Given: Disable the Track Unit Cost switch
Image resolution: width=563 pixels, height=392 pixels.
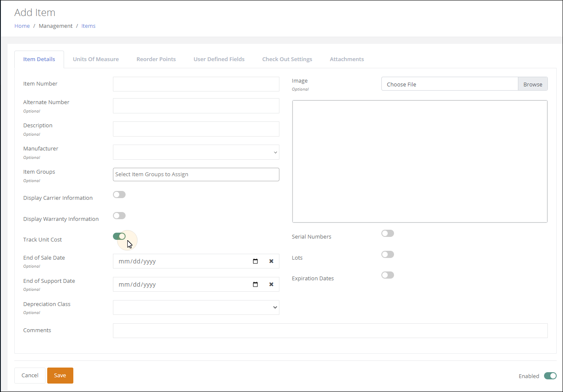Looking at the screenshot, I should (119, 236).
